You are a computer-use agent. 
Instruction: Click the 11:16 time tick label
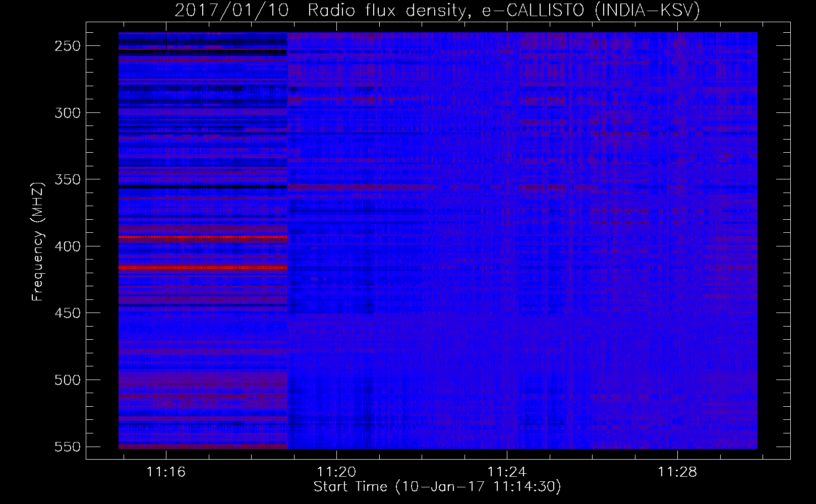166,472
